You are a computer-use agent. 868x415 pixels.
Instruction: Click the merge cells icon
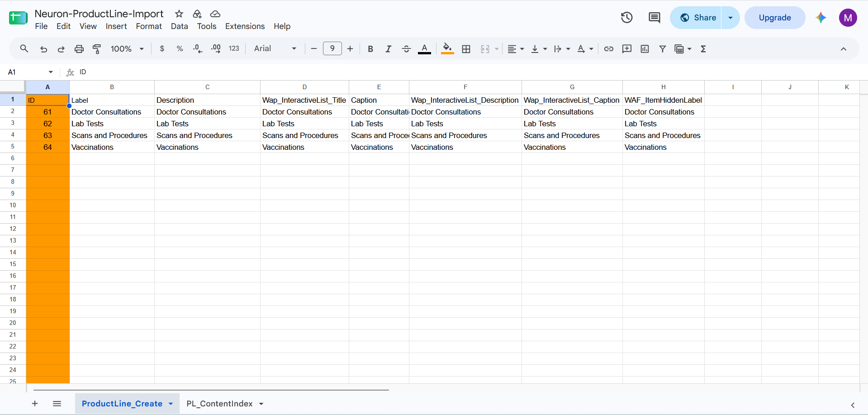pyautogui.click(x=485, y=49)
